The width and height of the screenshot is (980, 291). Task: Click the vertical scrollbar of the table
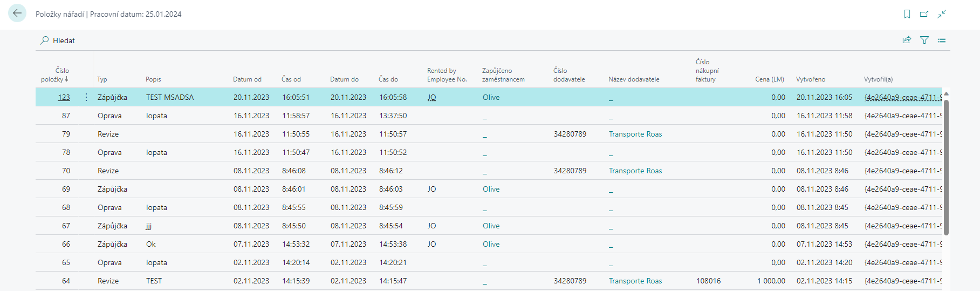(x=946, y=167)
